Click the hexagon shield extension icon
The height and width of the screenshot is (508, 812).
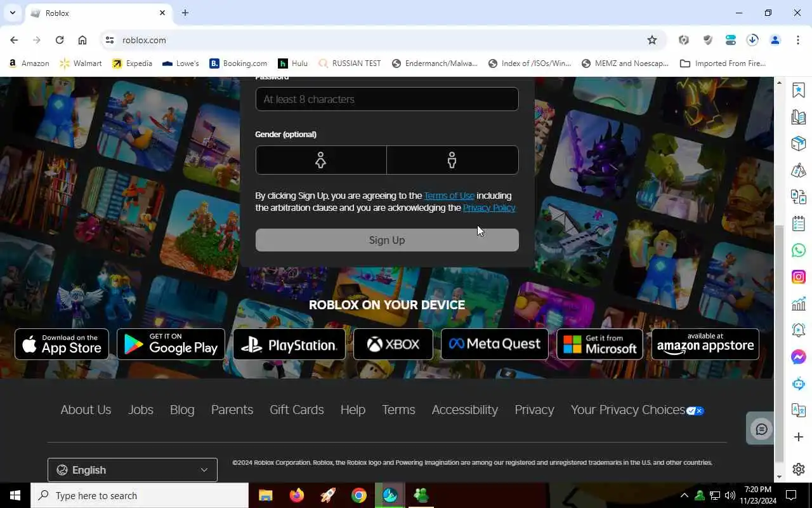[684, 40]
